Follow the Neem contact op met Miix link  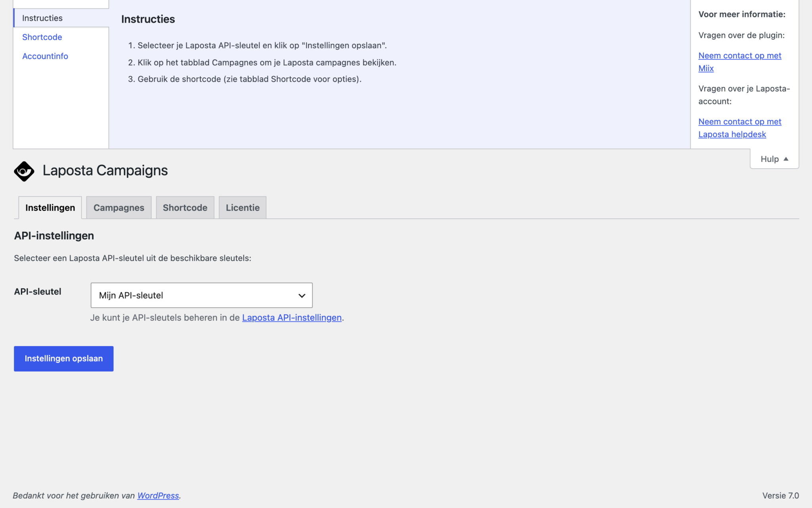click(x=740, y=62)
